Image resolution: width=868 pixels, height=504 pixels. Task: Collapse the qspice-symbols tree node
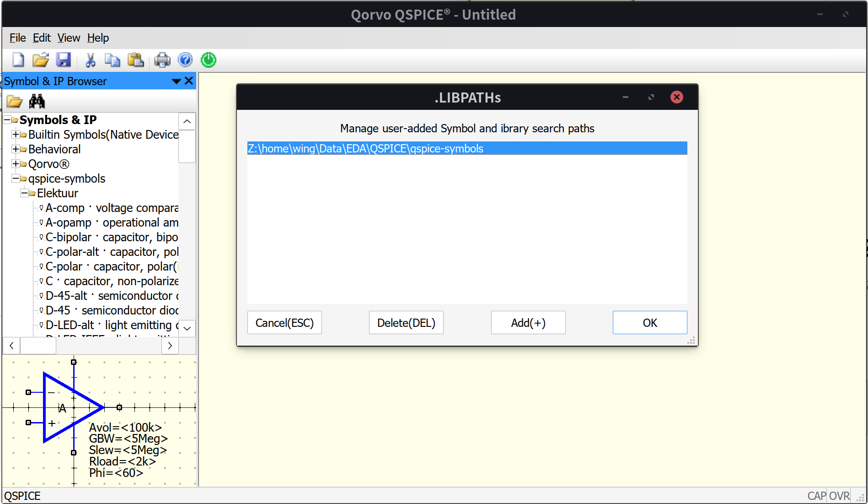click(x=16, y=179)
